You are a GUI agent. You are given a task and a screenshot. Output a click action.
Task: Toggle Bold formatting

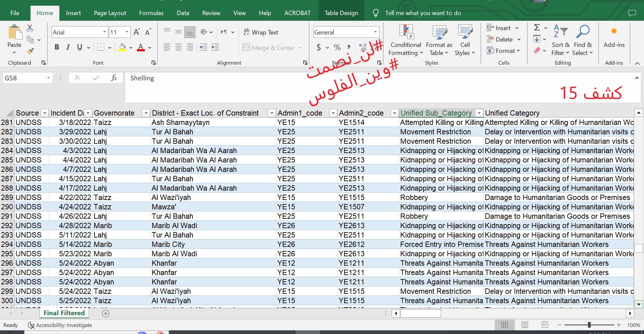(57, 47)
